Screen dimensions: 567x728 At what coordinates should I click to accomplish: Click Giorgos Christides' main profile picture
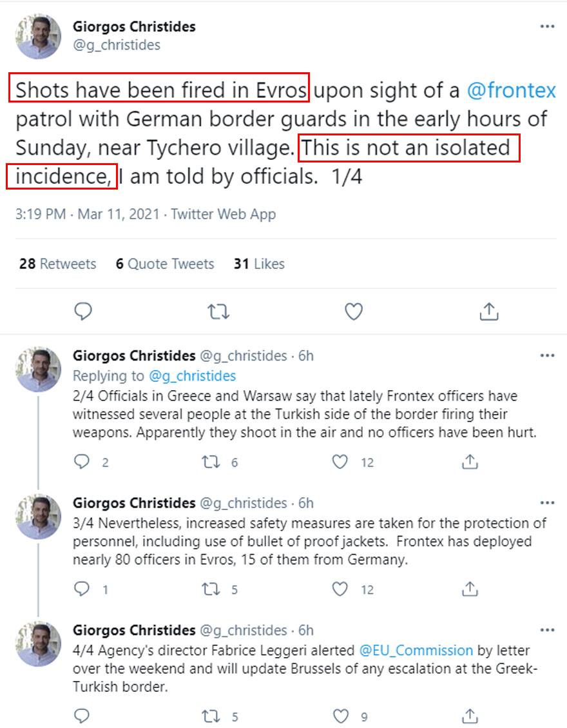(37, 36)
